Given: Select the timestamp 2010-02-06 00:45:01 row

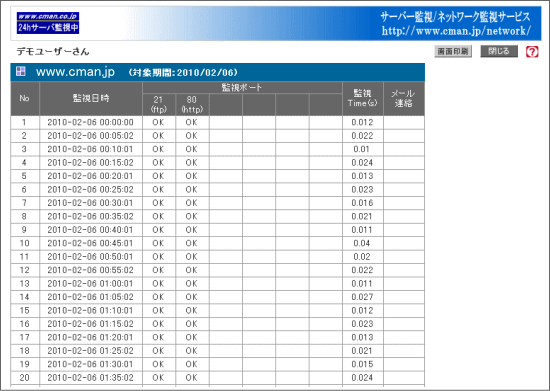Looking at the screenshot, I should [x=217, y=243].
